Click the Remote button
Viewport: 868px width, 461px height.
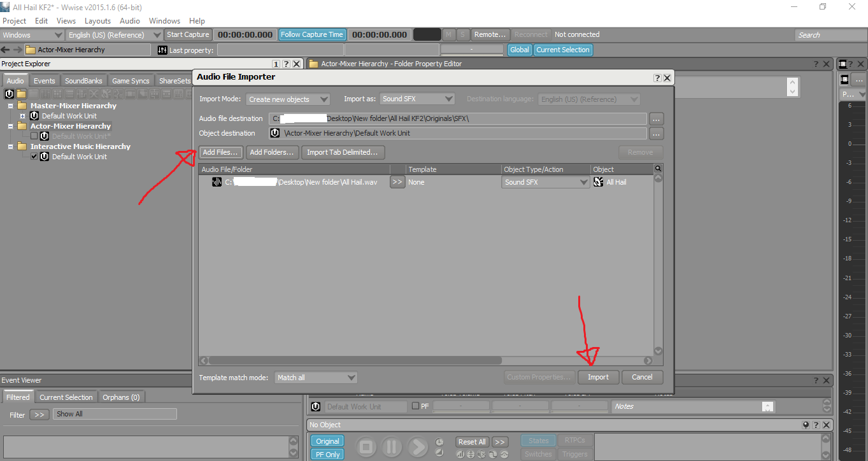click(x=490, y=34)
